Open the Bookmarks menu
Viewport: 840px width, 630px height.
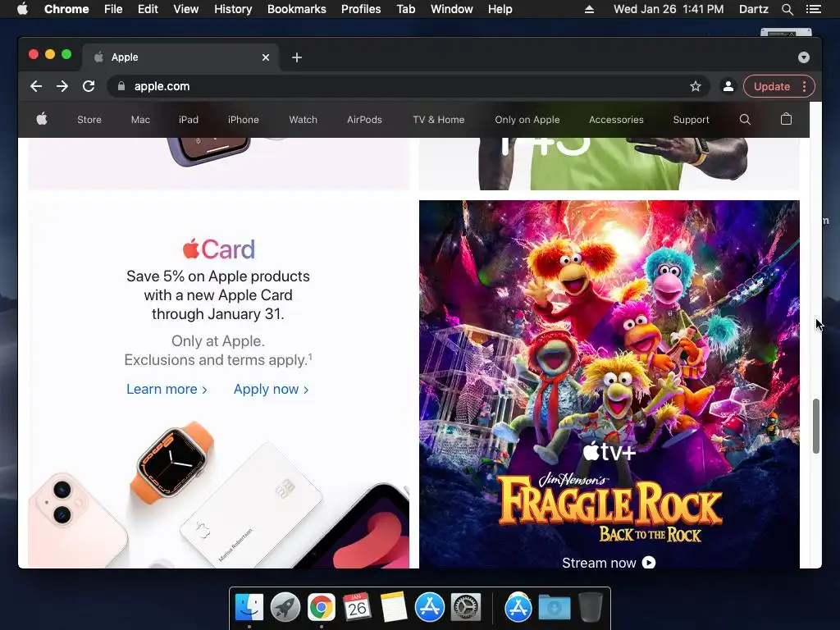297,9
